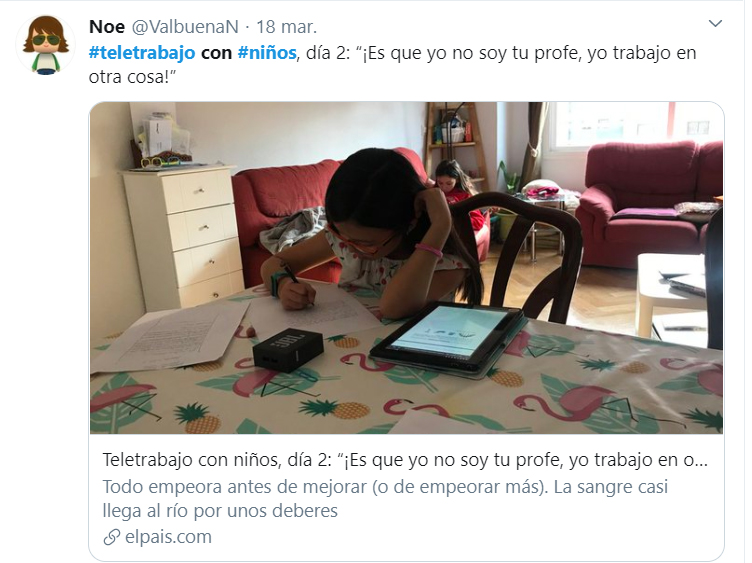Click the second description line 'llega al río por unos deberes'

220,511
